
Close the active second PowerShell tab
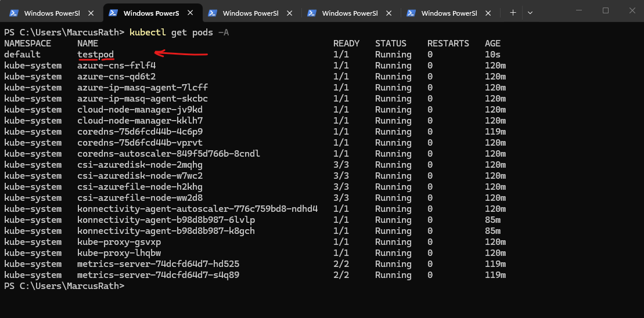coord(189,13)
